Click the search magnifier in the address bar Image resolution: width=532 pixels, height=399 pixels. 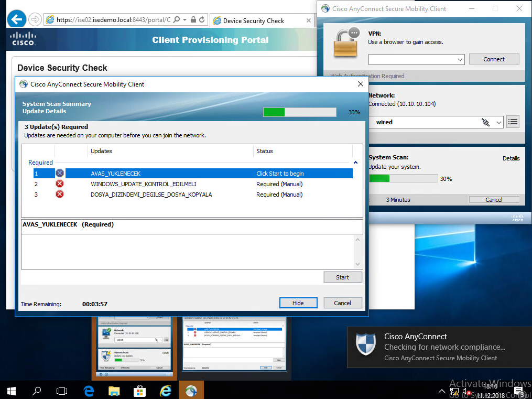tap(177, 20)
